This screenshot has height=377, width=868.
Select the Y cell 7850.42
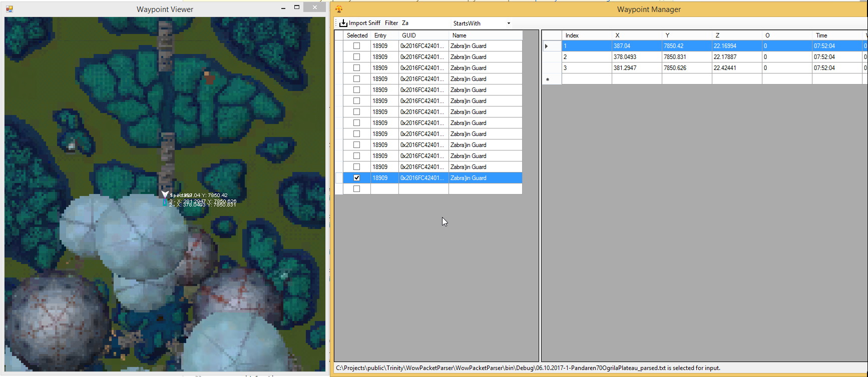[687, 46]
